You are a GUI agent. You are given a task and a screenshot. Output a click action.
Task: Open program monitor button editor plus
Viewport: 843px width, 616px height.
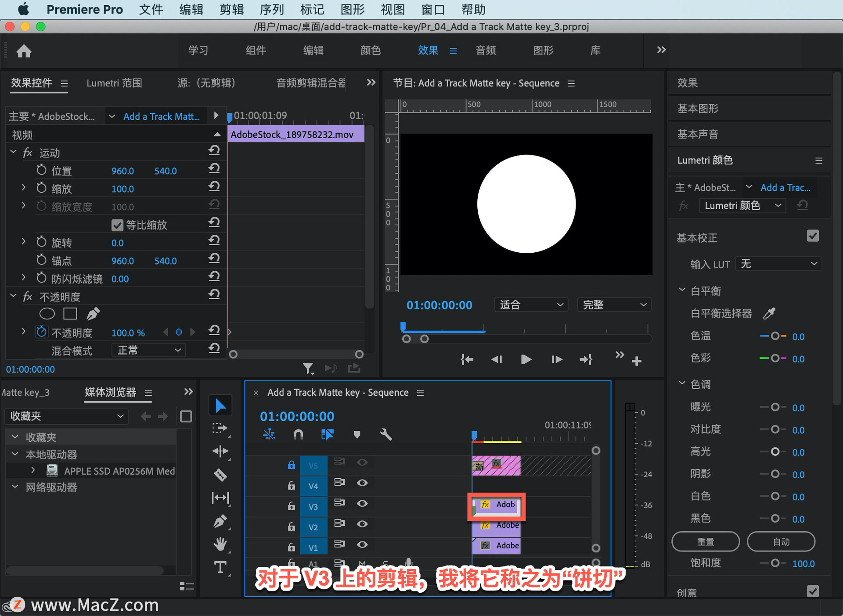[637, 361]
